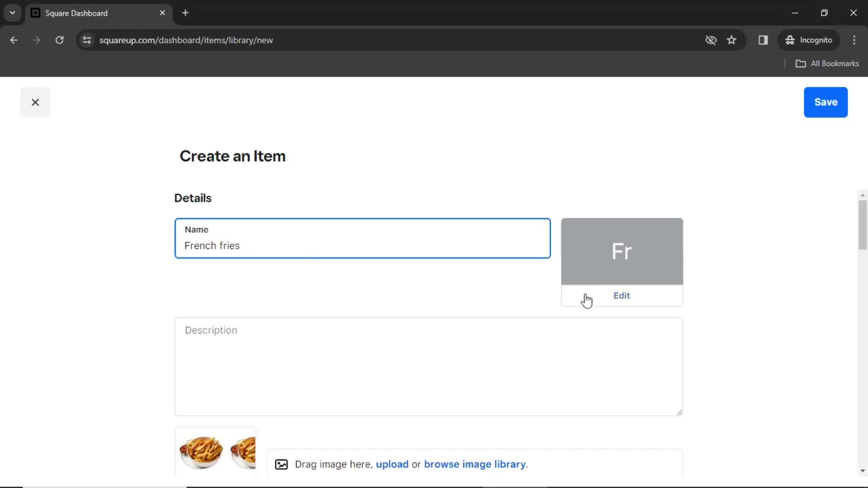Save the new item
Screen dimensions: 868x488
[x=826, y=102]
